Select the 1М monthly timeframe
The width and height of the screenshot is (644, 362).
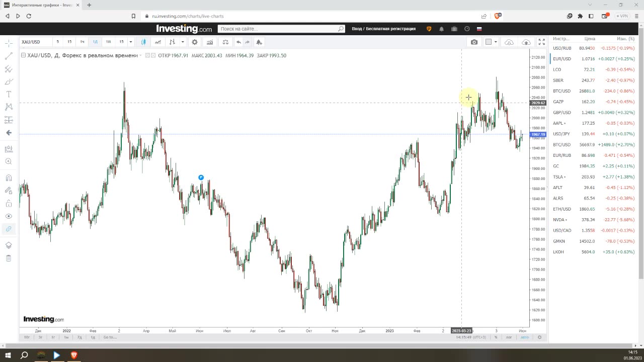(108, 42)
